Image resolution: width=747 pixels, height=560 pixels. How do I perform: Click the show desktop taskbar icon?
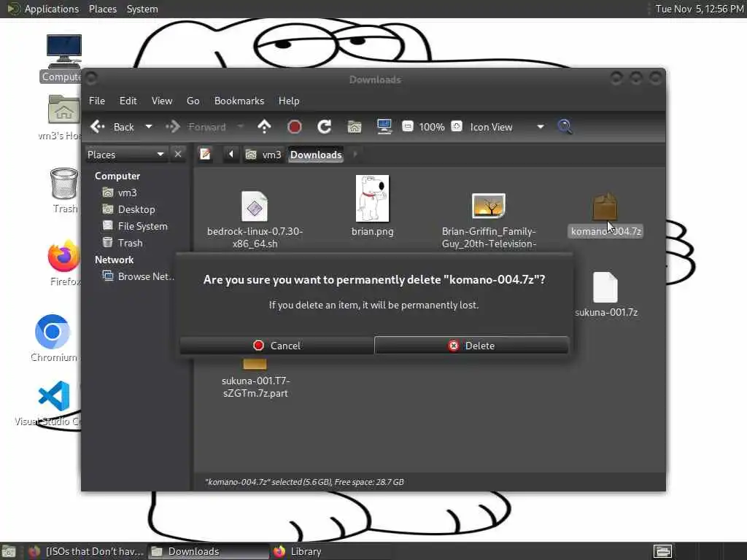[x=8, y=551]
